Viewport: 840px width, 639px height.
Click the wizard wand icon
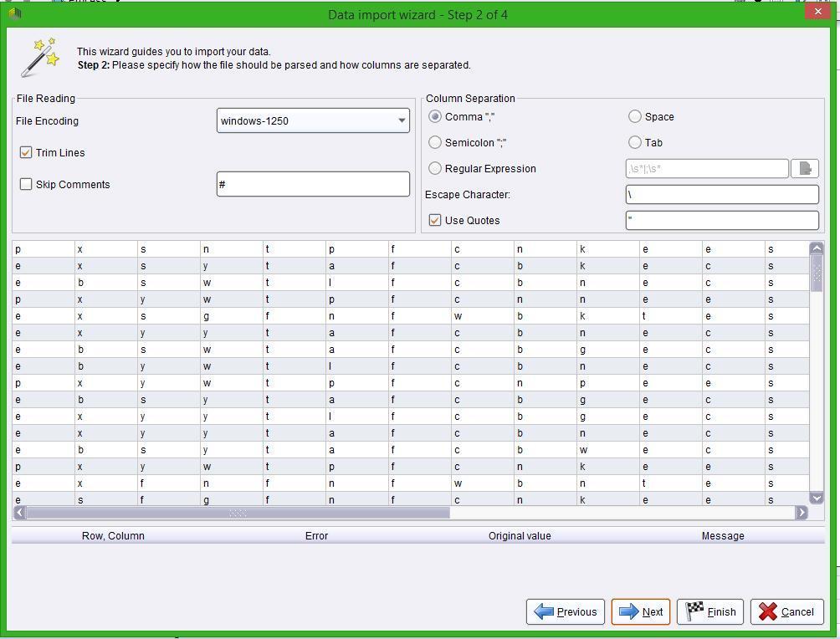click(x=39, y=58)
